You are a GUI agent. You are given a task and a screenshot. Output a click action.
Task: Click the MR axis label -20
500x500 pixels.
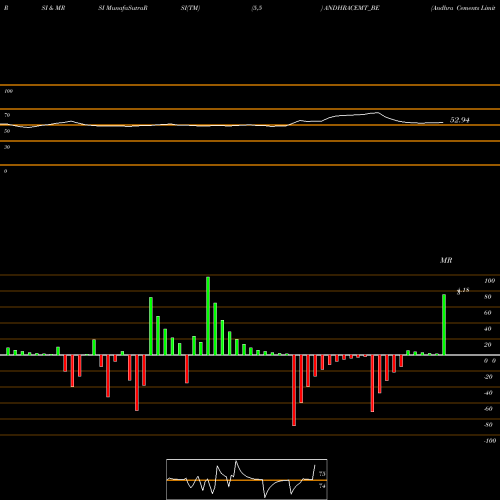click(x=488, y=377)
